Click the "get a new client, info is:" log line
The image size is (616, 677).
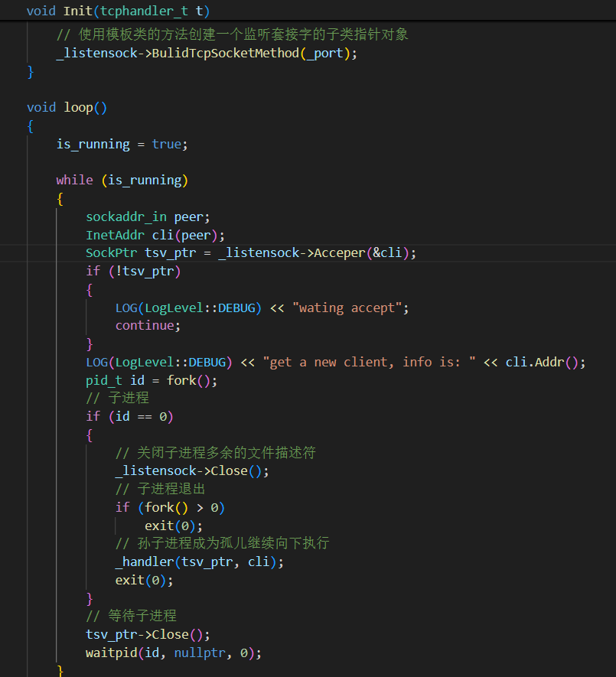click(335, 363)
